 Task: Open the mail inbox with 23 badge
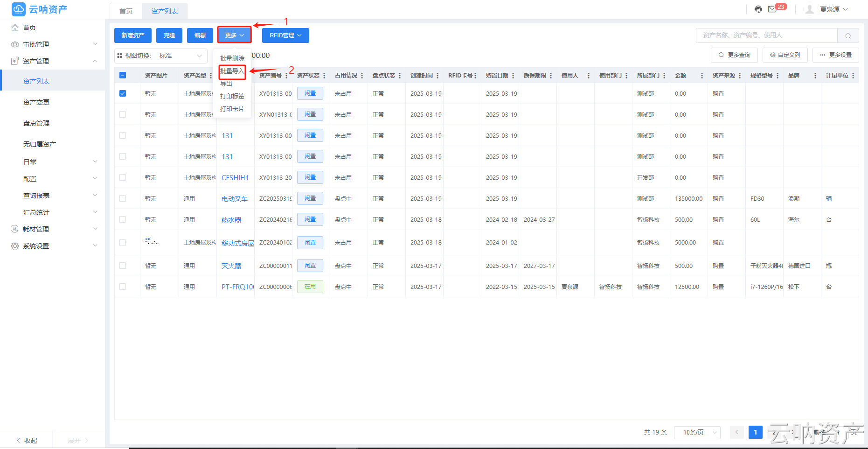click(772, 9)
